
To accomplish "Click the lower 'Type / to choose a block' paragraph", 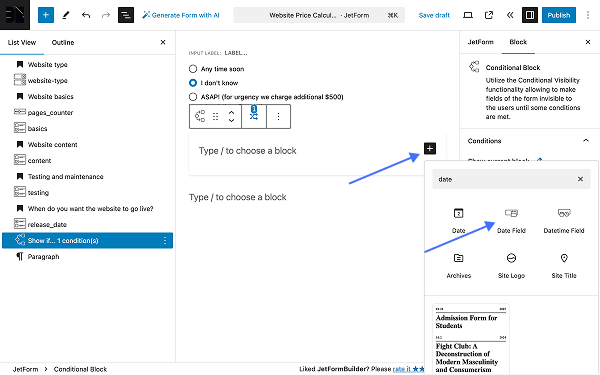I will [x=238, y=197].
